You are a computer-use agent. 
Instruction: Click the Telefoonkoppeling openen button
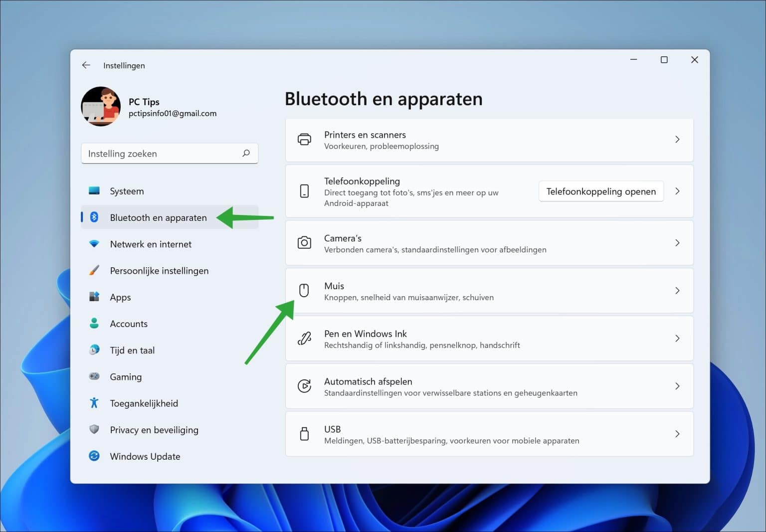pos(601,191)
